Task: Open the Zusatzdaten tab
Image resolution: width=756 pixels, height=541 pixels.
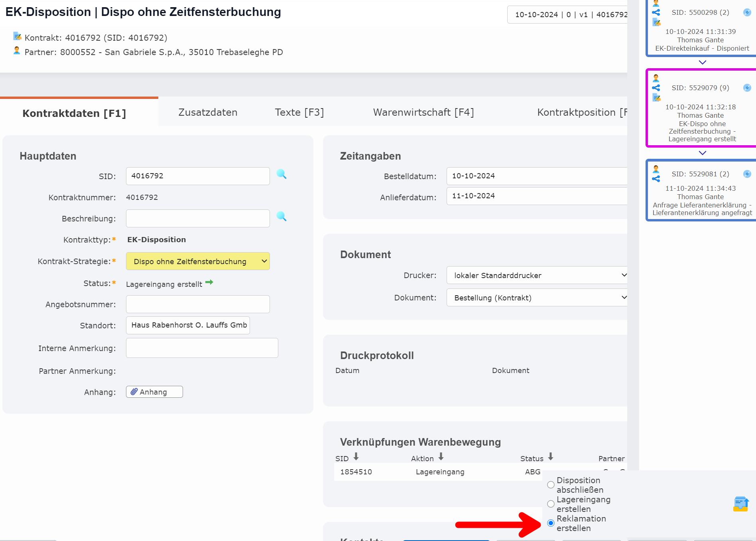Action: pos(207,112)
